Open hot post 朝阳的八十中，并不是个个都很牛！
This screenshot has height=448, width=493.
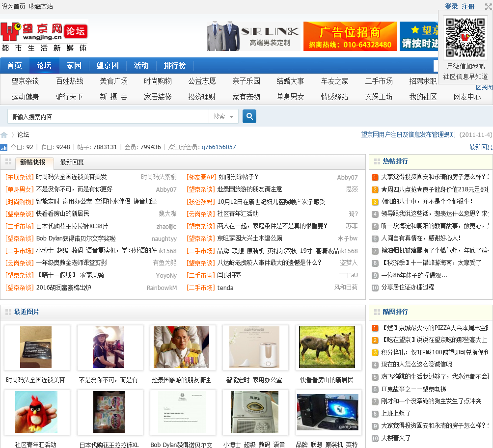pyautogui.click(x=427, y=201)
